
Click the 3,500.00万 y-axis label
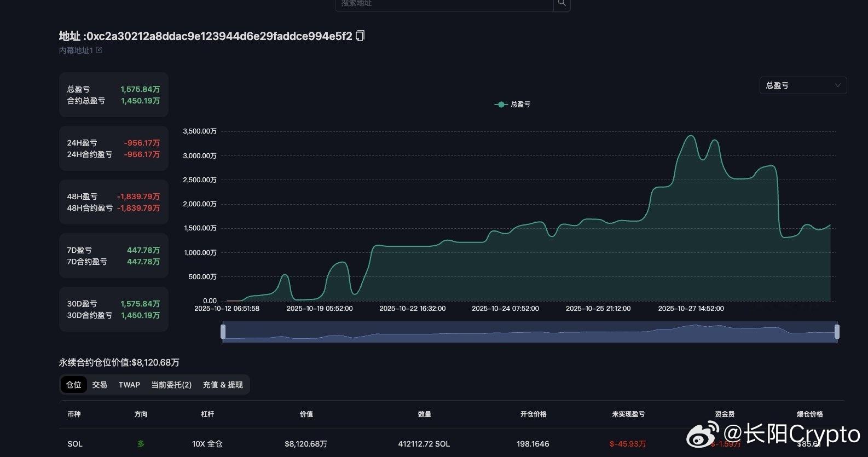(200, 131)
